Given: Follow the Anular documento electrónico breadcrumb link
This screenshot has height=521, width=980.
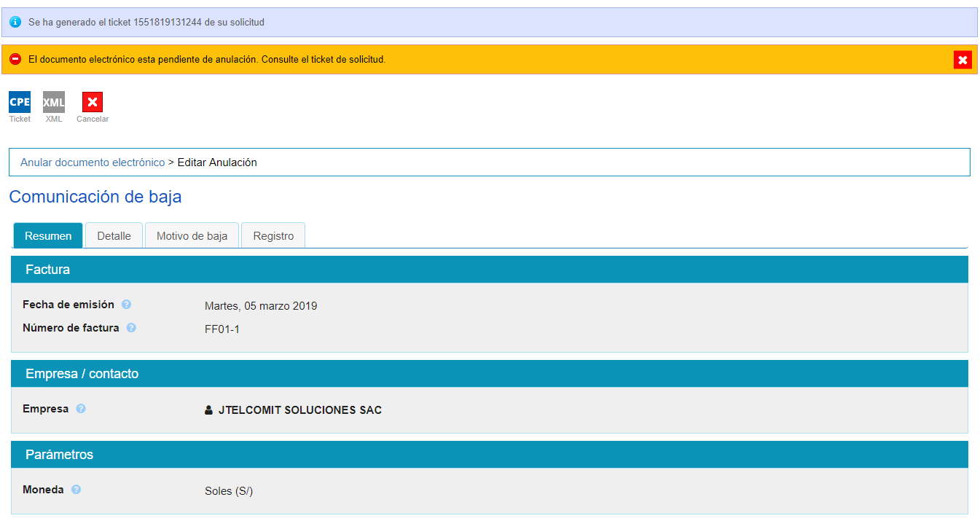Looking at the screenshot, I should coord(93,162).
